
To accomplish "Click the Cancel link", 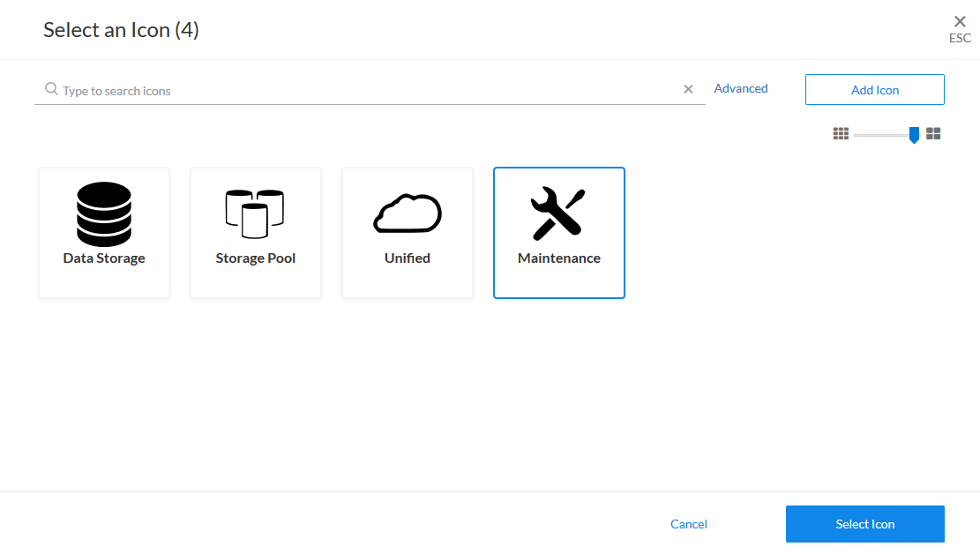I will point(689,524).
